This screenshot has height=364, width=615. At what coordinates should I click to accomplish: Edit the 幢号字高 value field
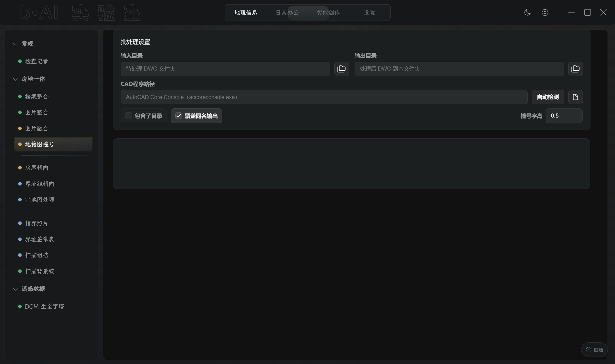[564, 116]
